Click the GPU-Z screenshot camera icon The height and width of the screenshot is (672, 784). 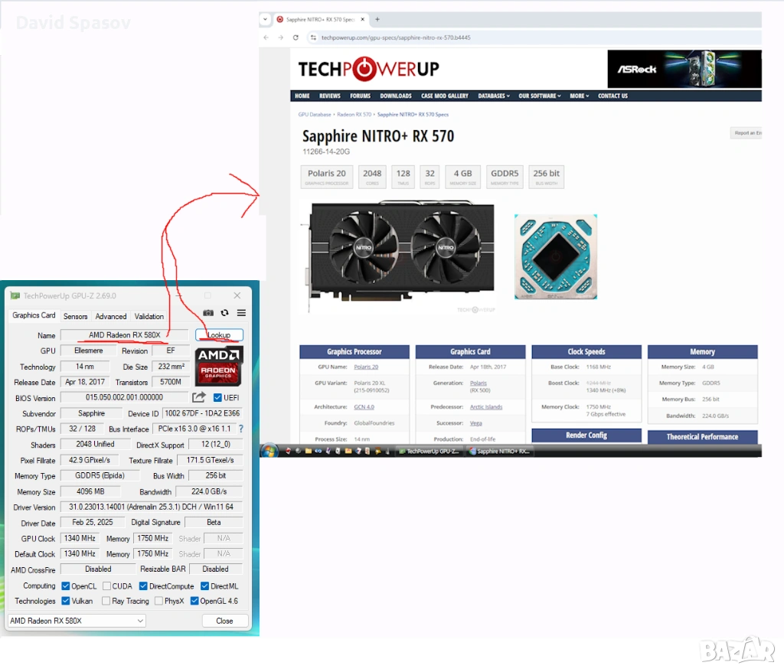coord(208,313)
